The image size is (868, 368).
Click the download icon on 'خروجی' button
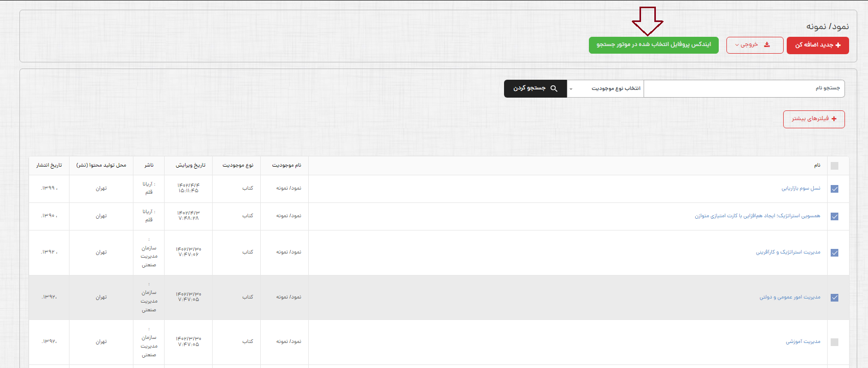click(767, 45)
